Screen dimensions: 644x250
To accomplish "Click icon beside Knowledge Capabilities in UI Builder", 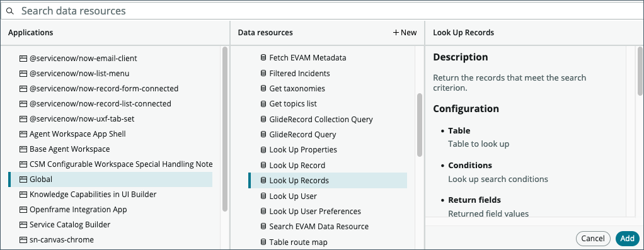I will 23,195.
